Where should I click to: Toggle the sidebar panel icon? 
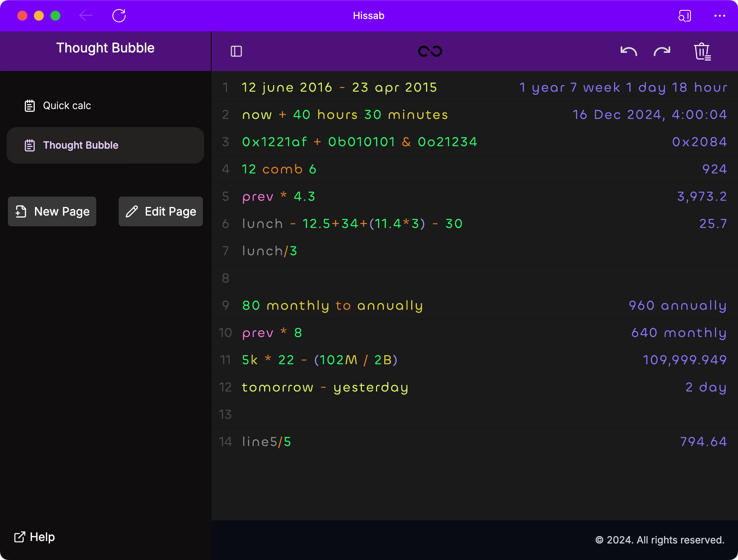pyautogui.click(x=236, y=51)
